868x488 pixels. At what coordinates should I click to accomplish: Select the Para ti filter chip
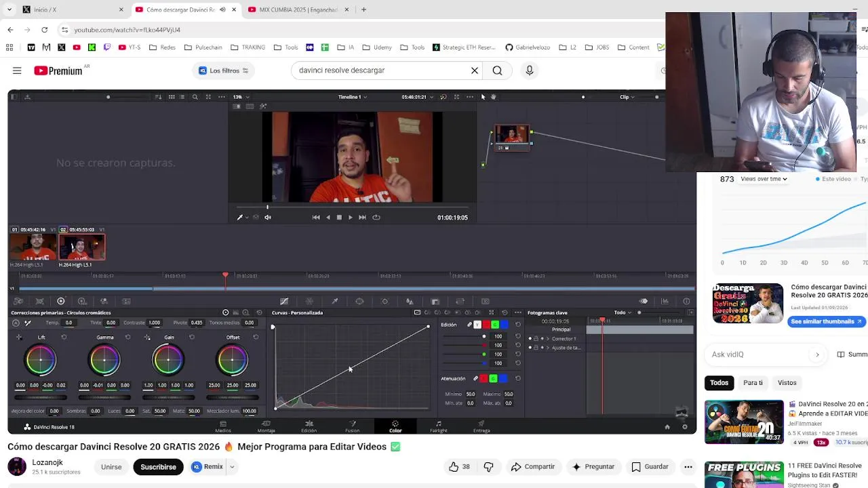(753, 383)
